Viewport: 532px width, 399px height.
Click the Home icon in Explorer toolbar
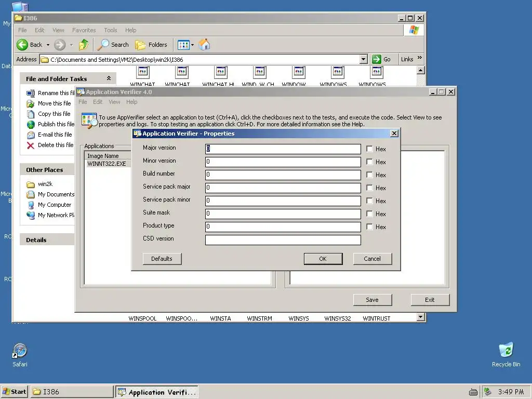[204, 45]
